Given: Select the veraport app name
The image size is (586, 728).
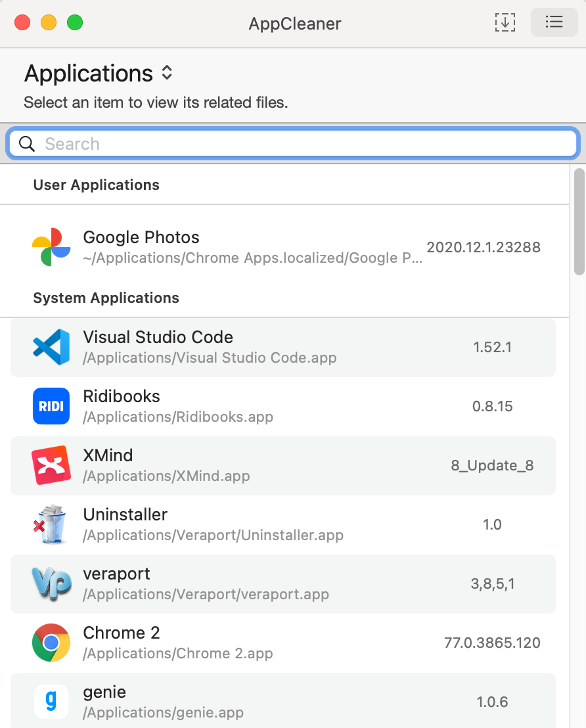Looking at the screenshot, I should tap(116, 574).
